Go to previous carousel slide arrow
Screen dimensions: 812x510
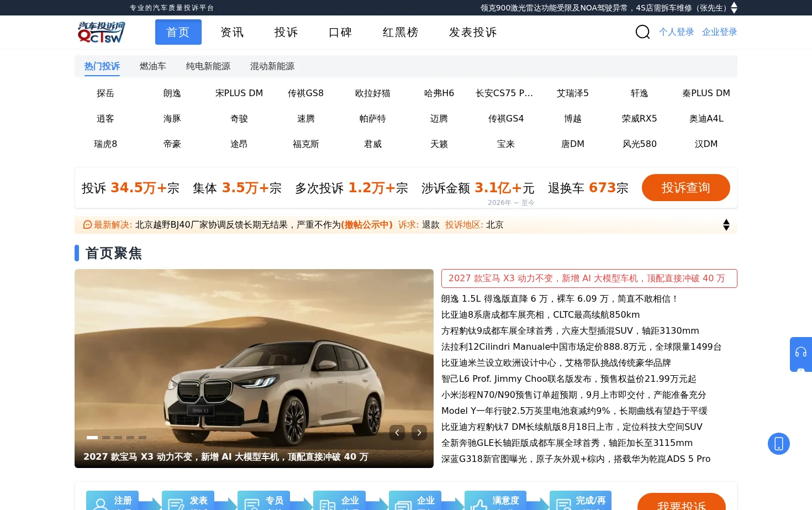397,433
